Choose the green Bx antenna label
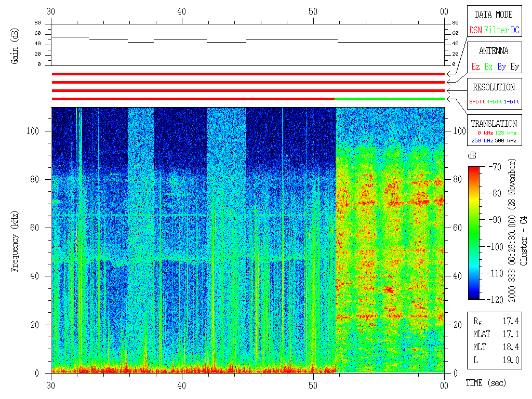Viewport: 532px width, 399px height. tap(488, 67)
